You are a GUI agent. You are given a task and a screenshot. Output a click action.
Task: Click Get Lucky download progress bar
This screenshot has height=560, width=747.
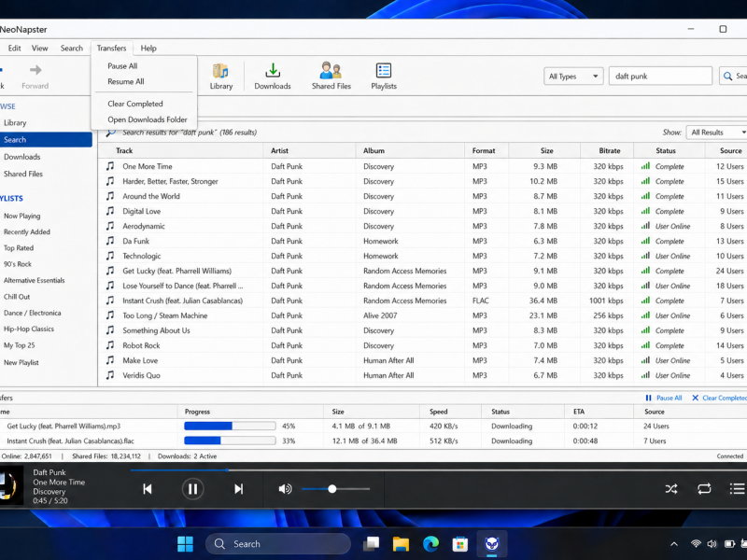coord(230,426)
